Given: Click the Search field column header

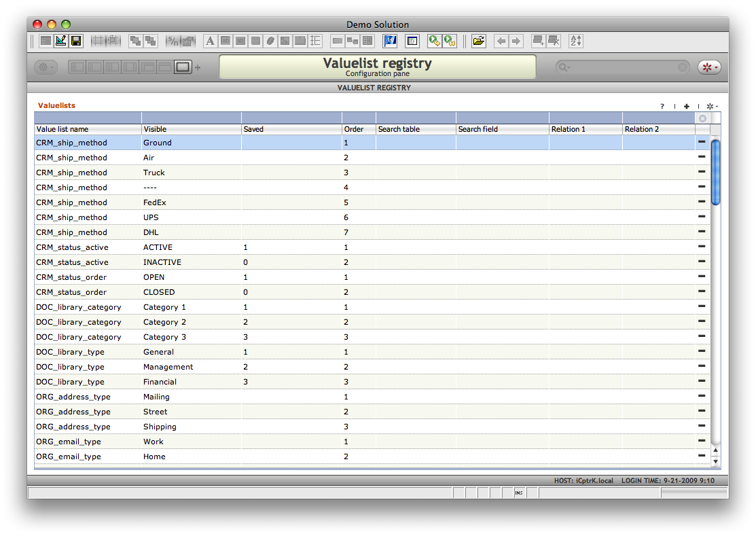Looking at the screenshot, I should (503, 129).
